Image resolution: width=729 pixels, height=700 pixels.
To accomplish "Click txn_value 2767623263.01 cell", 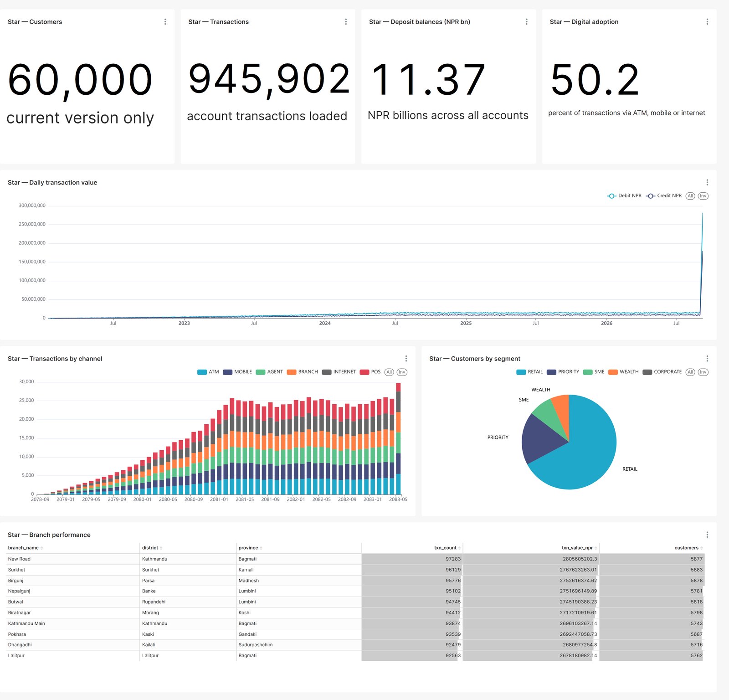I will (531, 570).
